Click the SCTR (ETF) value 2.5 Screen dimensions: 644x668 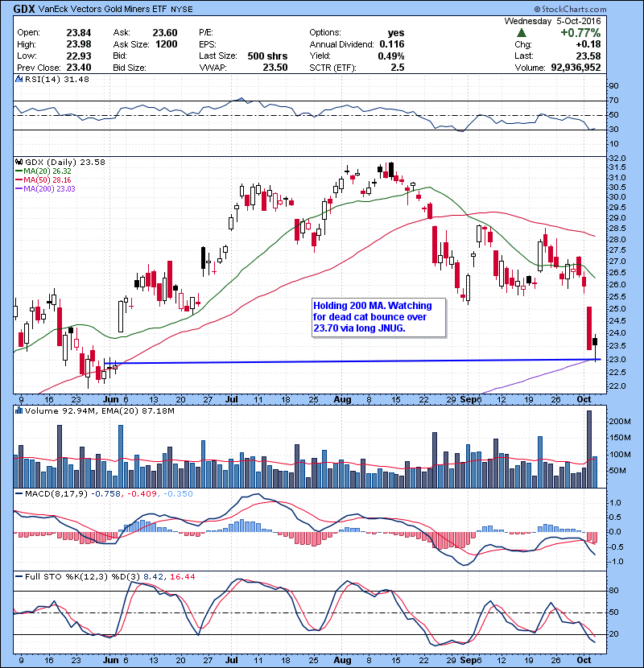pyautogui.click(x=398, y=68)
